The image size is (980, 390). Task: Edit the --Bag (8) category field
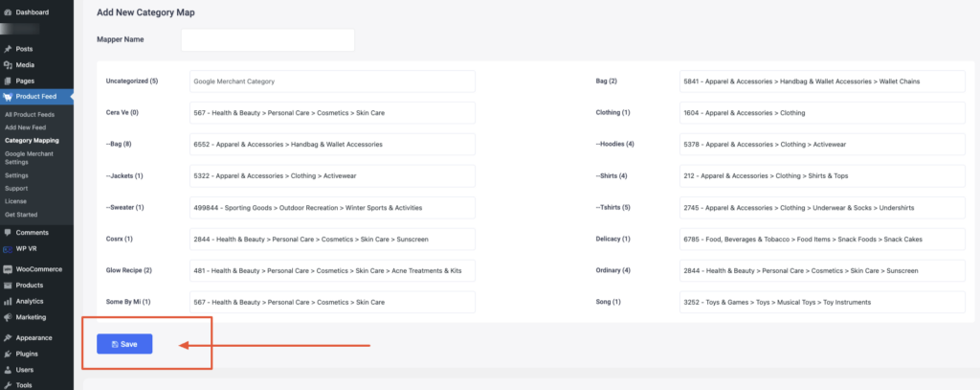(x=332, y=144)
